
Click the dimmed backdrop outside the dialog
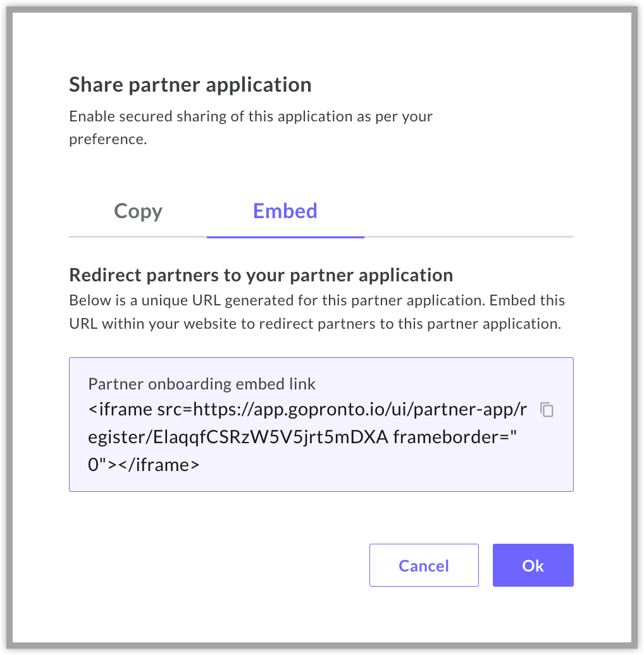coord(6,316)
